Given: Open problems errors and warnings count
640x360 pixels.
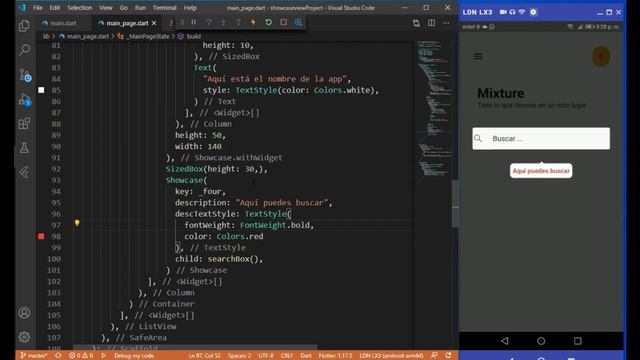Looking at the screenshot, I should (81, 356).
